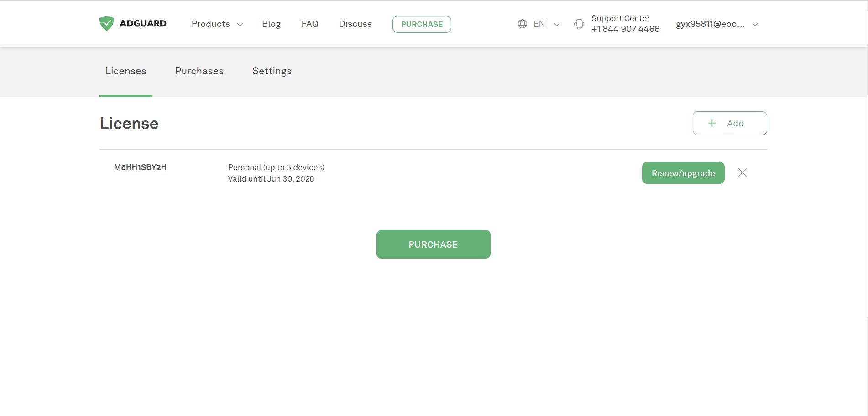The height and width of the screenshot is (416, 868).
Task: Click the account email gyx95811@eoo...
Action: [710, 24]
